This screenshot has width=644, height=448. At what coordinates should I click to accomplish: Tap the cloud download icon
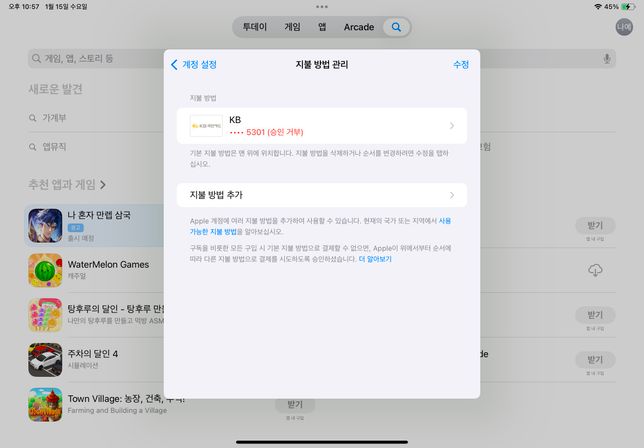pos(595,270)
